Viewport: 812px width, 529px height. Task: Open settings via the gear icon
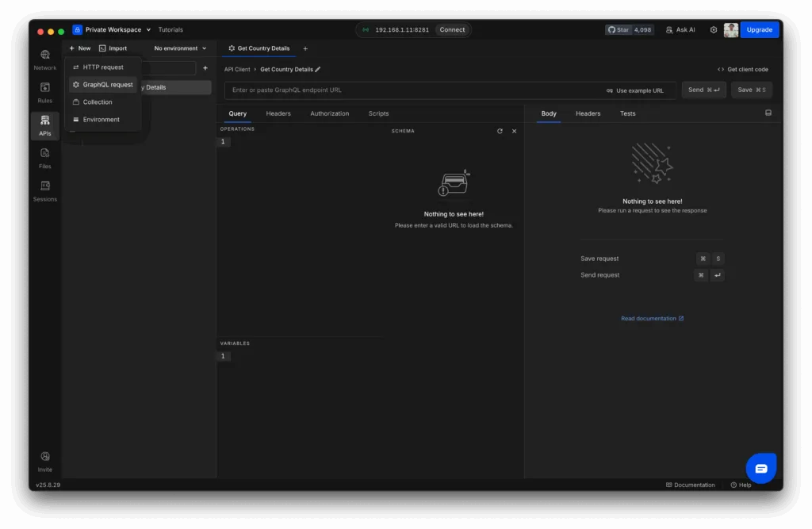[713, 30]
